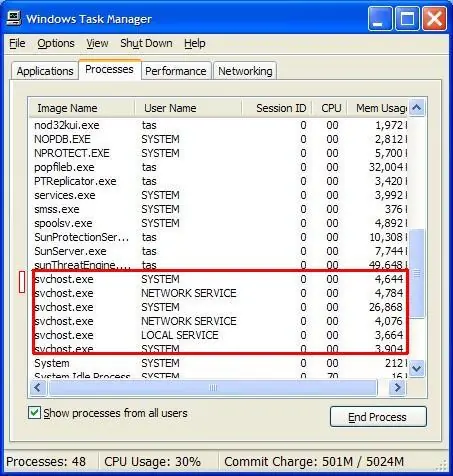Image resolution: width=453 pixels, height=476 pixels.
Task: Select the PTReplicator.exe process
Action: tap(218, 181)
